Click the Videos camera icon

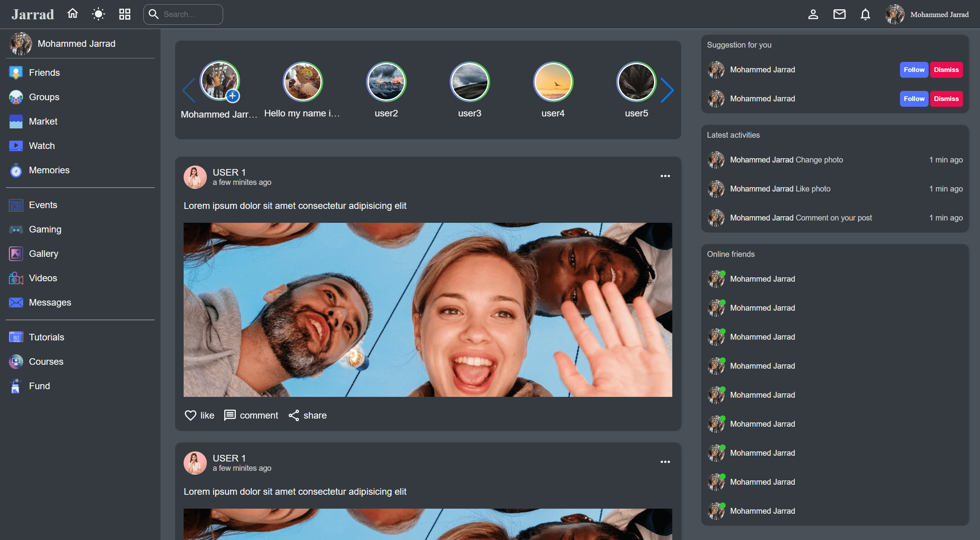[16, 278]
